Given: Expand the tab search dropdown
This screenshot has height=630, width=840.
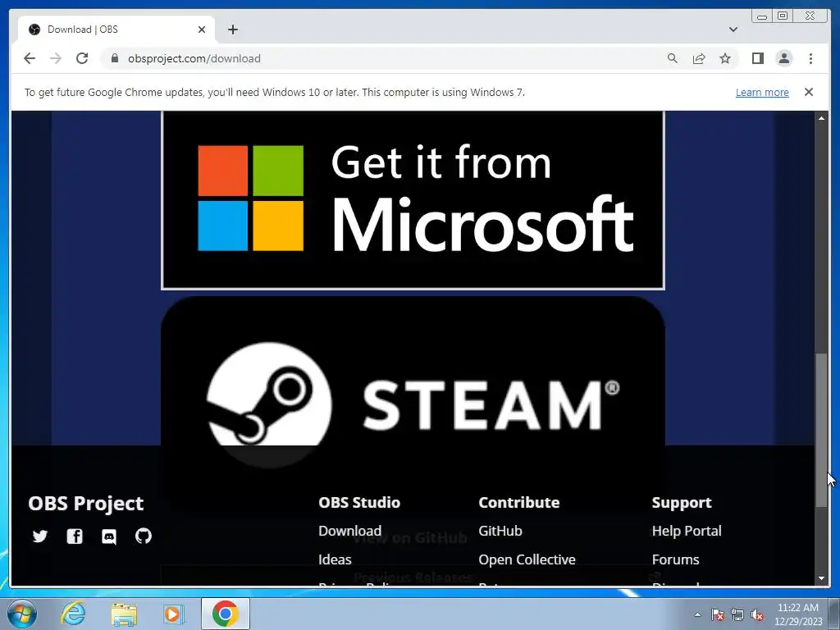Looking at the screenshot, I should 733,30.
